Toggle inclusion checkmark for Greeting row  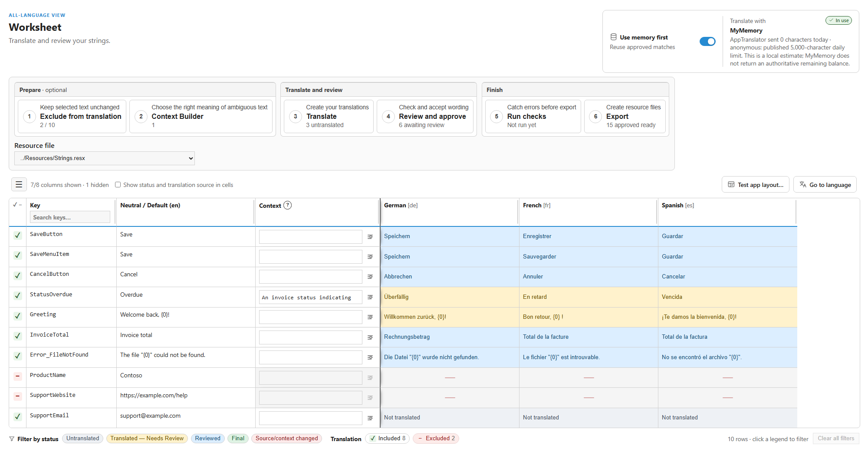(17, 316)
